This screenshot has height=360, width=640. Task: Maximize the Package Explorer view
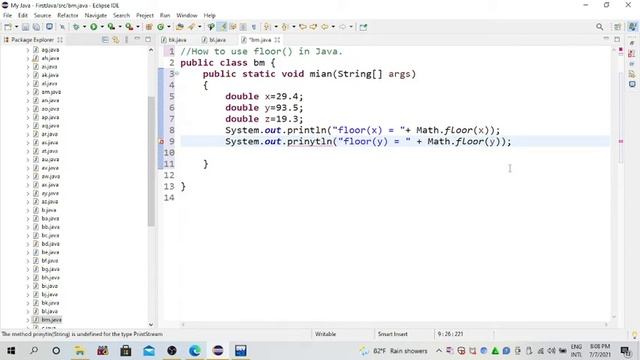pos(148,40)
